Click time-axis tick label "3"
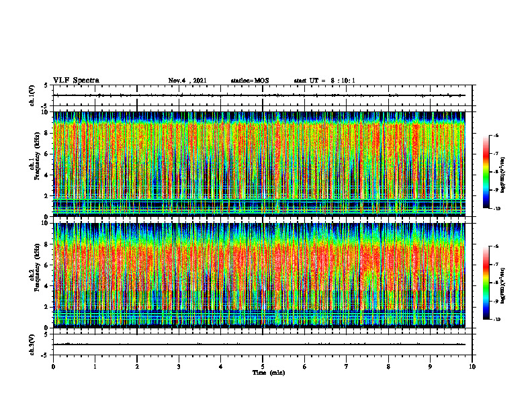Screen dimensions: 532x411 pyautogui.click(x=179, y=367)
